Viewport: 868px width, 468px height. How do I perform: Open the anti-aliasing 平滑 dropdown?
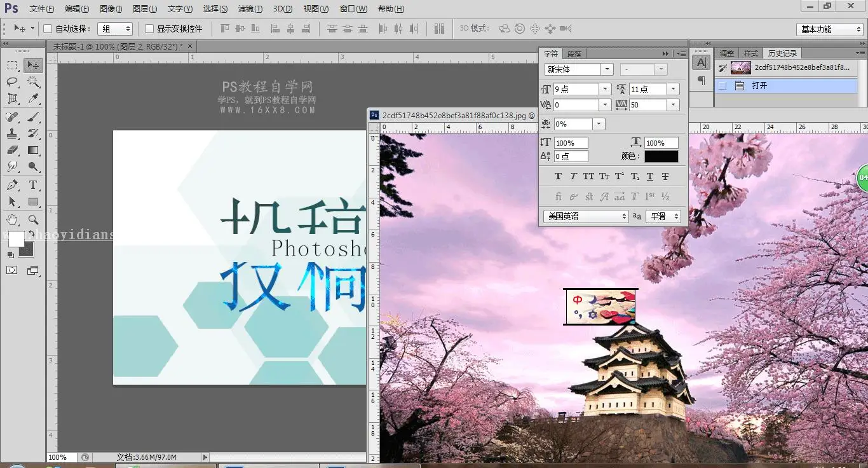pos(663,216)
